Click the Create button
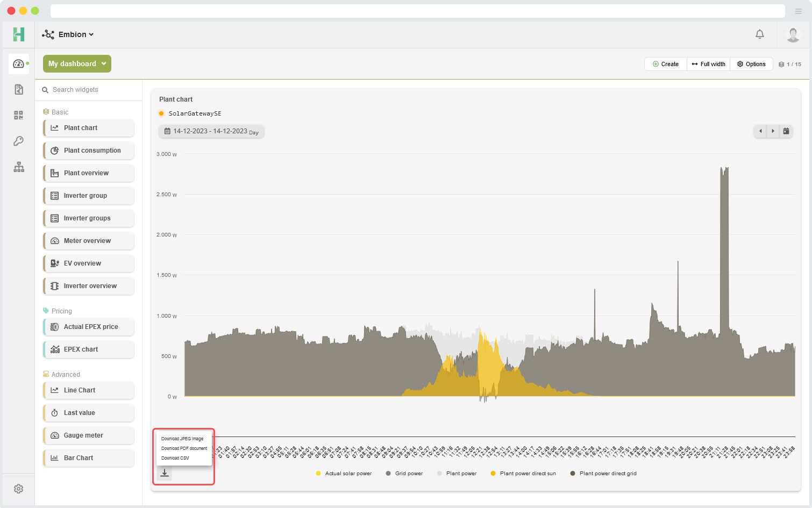812x508 pixels. 666,64
